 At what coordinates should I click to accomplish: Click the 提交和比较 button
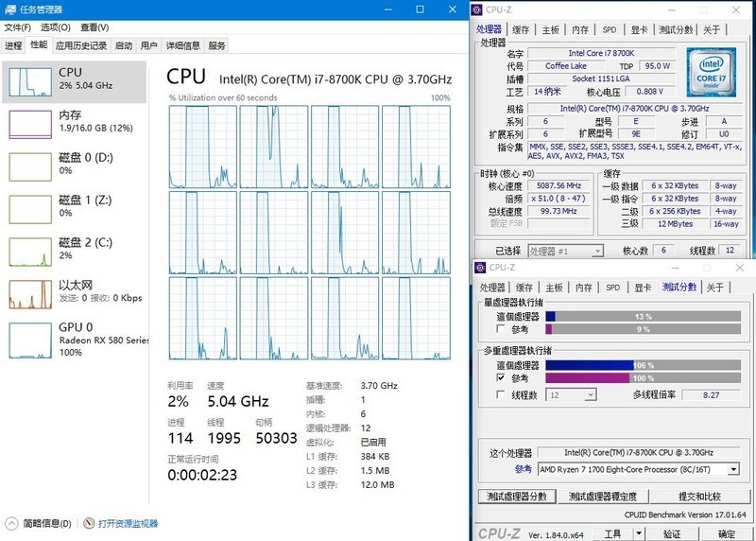[x=700, y=497]
